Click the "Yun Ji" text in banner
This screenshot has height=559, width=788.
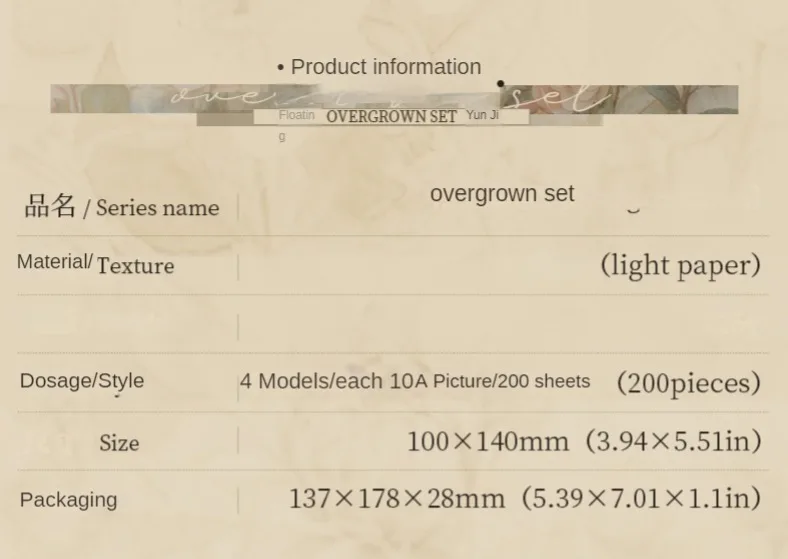tap(482, 115)
